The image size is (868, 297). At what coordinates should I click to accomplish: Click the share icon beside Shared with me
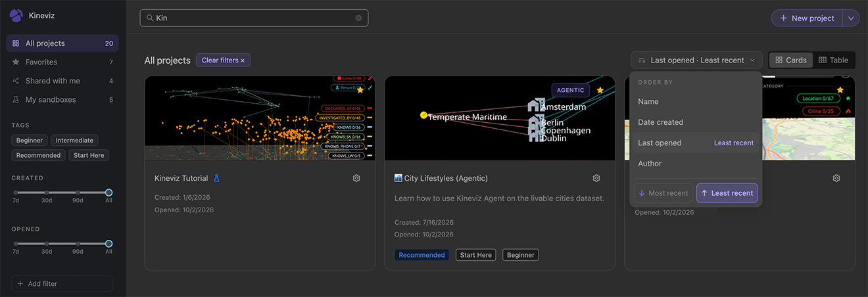click(16, 81)
